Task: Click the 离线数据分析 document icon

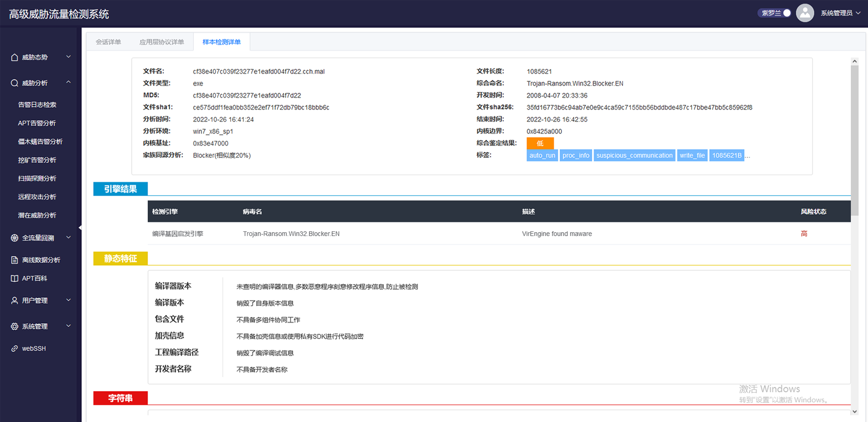Action: click(x=14, y=260)
